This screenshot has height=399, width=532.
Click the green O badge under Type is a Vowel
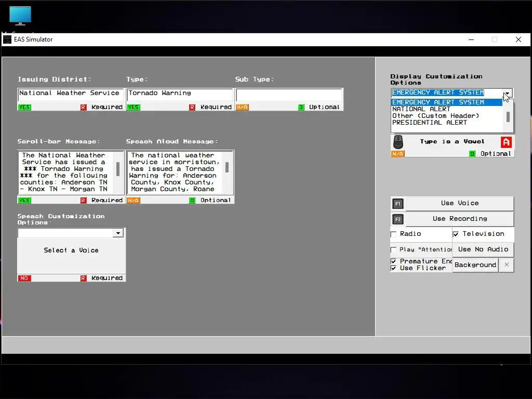(x=472, y=154)
